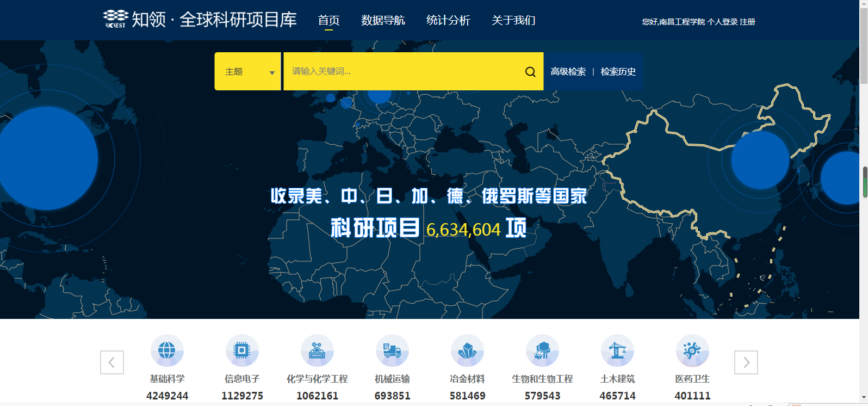Open the 统计分析 menu item

coord(448,20)
